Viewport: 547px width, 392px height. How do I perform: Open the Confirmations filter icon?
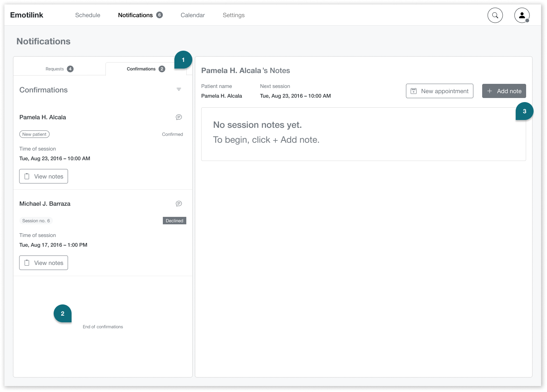(179, 89)
